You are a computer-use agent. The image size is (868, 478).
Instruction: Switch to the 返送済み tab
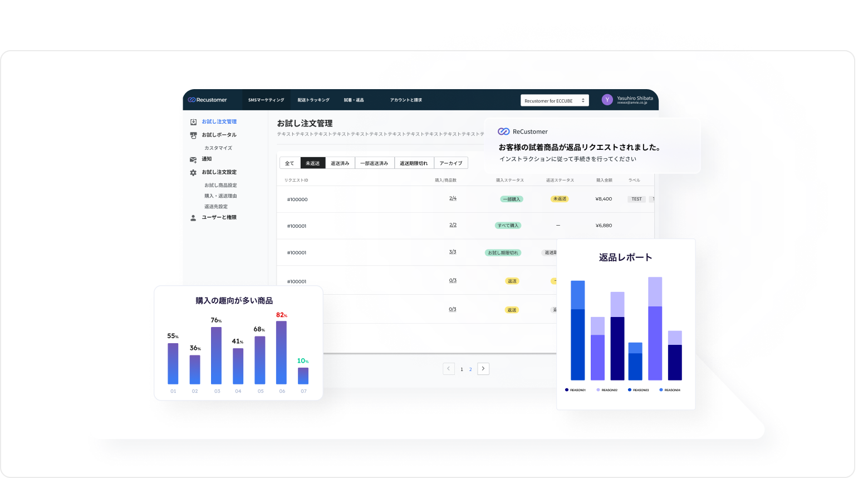click(340, 163)
